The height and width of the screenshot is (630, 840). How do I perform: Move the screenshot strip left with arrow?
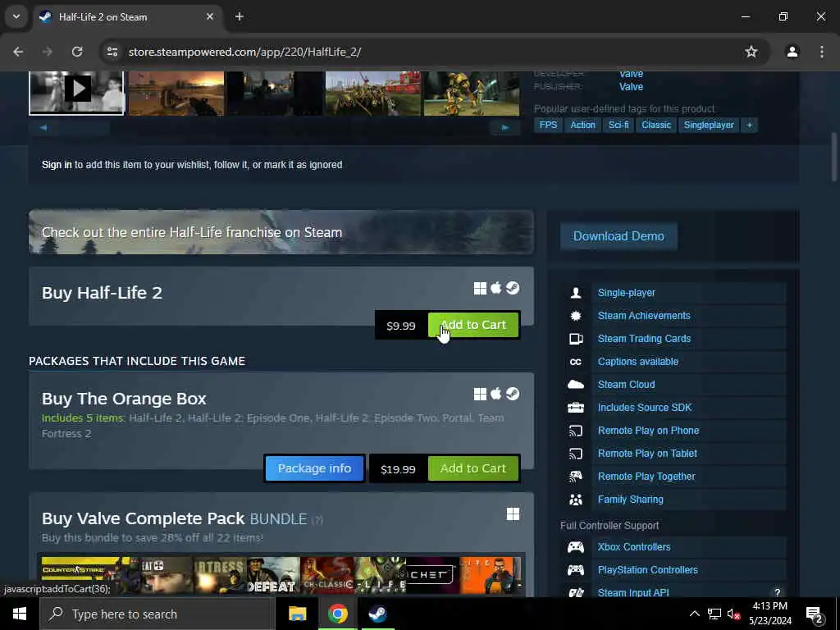(x=43, y=127)
